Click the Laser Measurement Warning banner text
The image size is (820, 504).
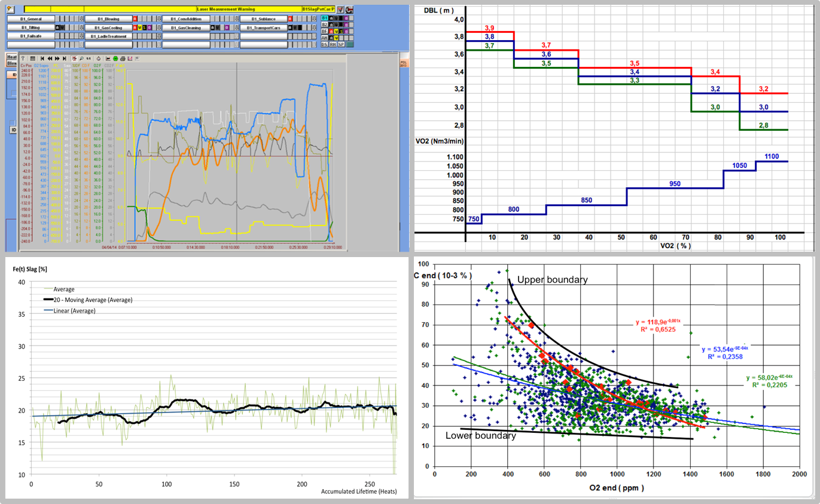point(225,10)
